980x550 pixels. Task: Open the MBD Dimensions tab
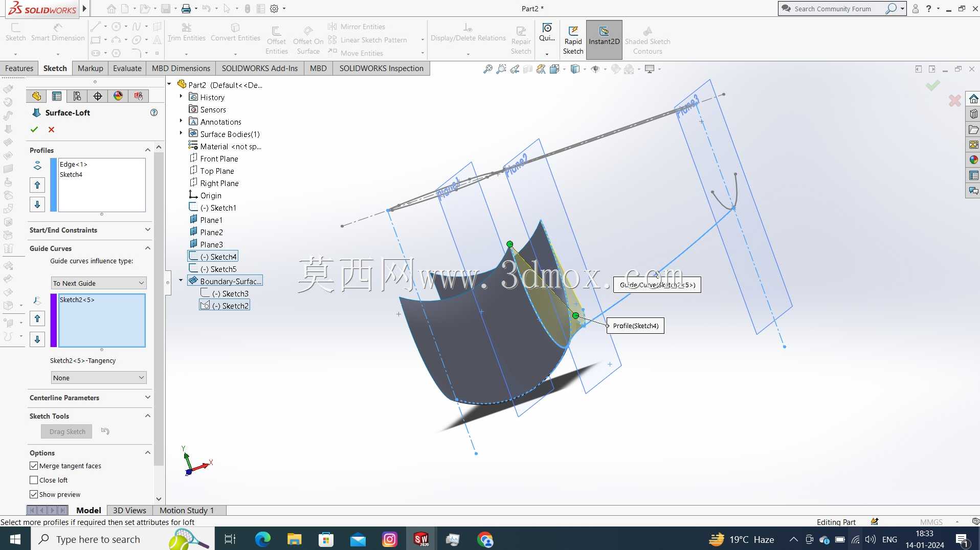[x=181, y=68]
